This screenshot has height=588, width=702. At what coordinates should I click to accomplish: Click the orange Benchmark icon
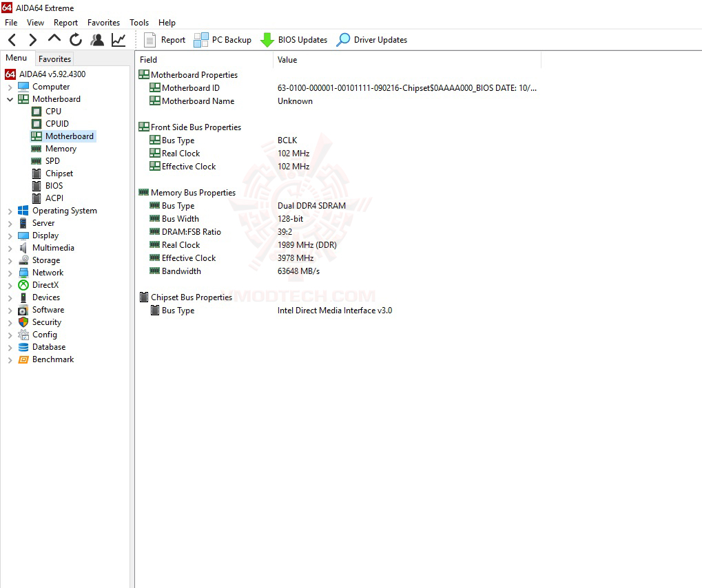point(23,360)
